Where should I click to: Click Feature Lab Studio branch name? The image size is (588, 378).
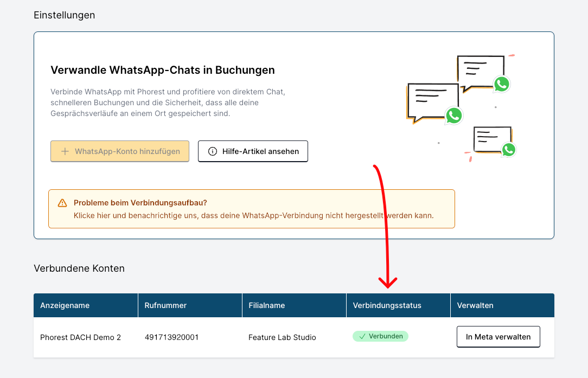coord(282,337)
